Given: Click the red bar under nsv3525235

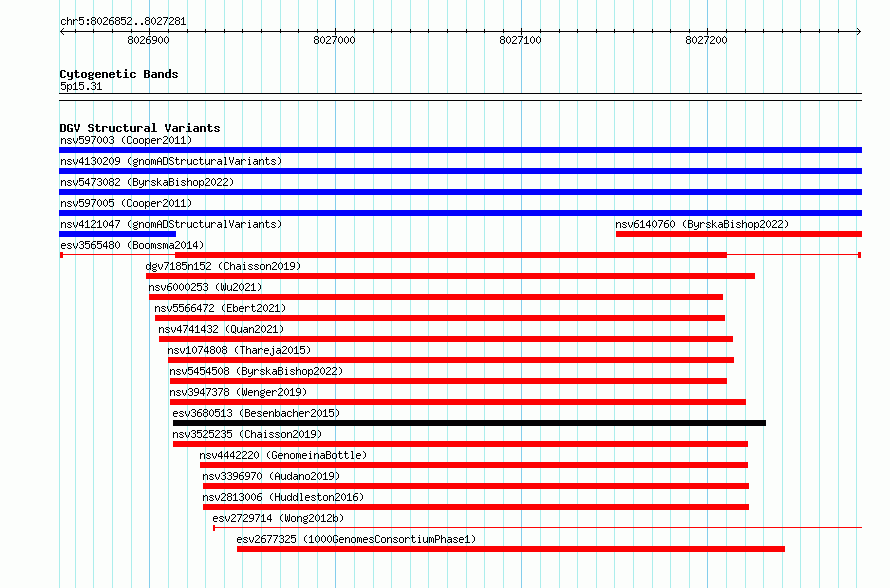Looking at the screenshot, I should click(460, 444).
